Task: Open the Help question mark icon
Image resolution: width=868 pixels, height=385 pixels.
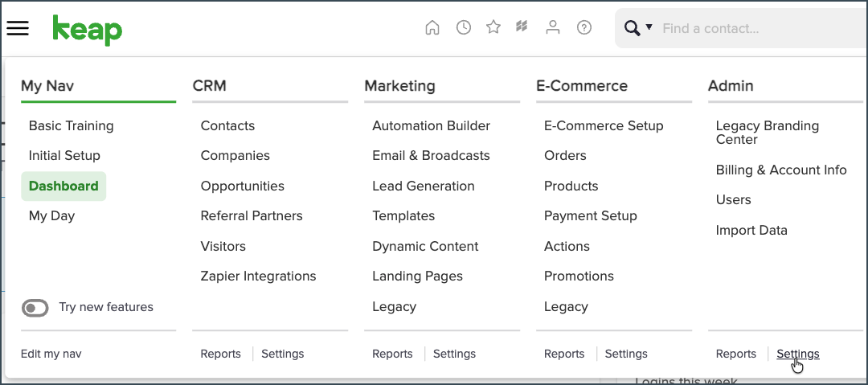Action: point(584,27)
